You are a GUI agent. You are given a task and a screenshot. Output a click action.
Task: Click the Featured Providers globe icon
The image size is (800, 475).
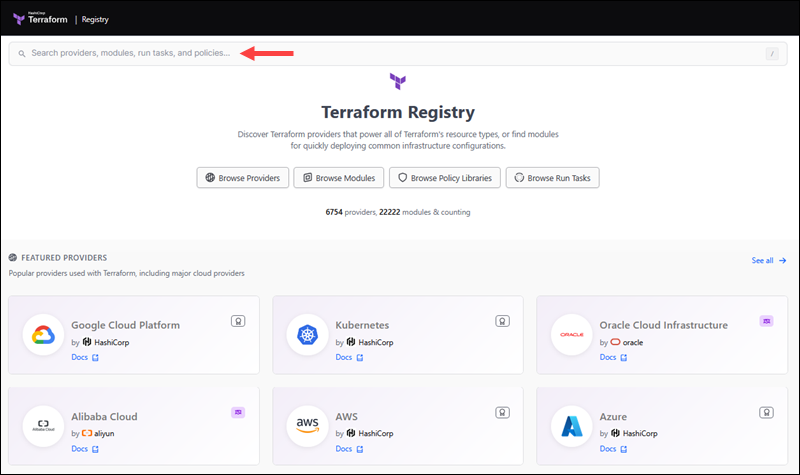pos(13,258)
